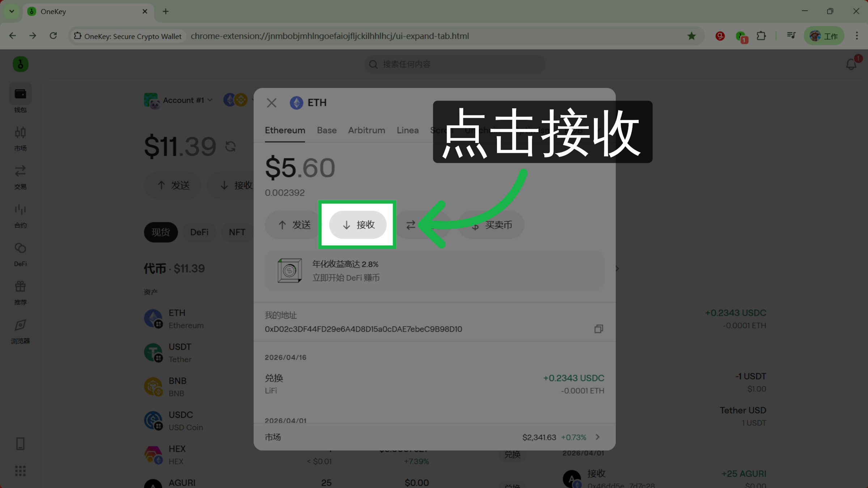Switch to the 现货 spot tab
The height and width of the screenshot is (488, 868).
[x=161, y=232]
